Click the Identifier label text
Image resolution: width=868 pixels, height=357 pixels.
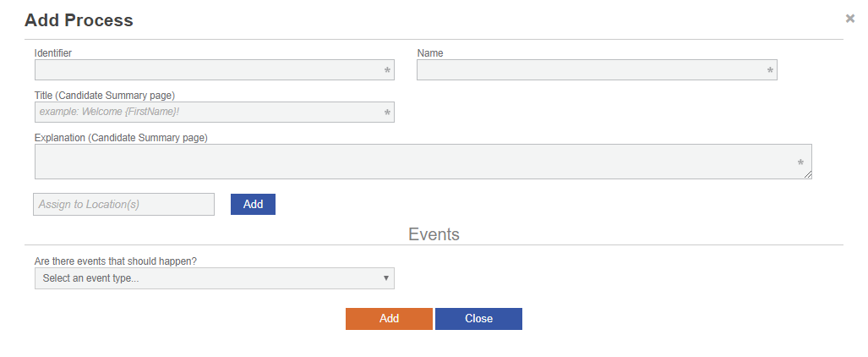tap(53, 52)
